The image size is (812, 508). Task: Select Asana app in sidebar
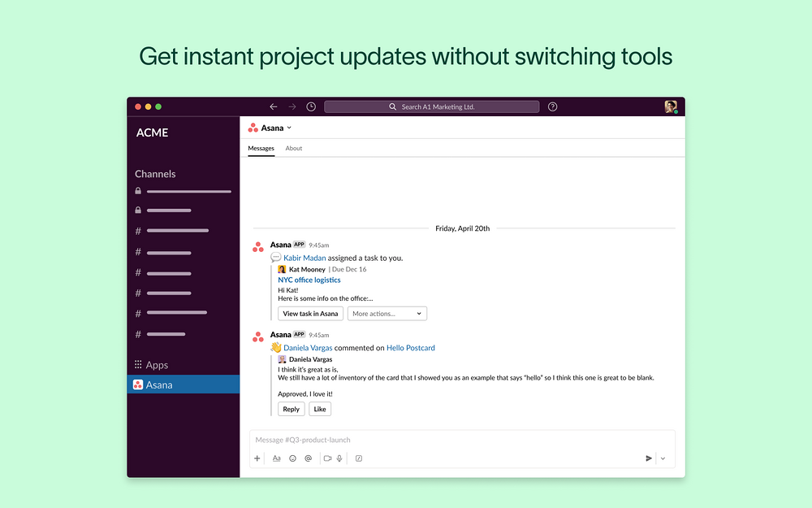click(x=184, y=384)
